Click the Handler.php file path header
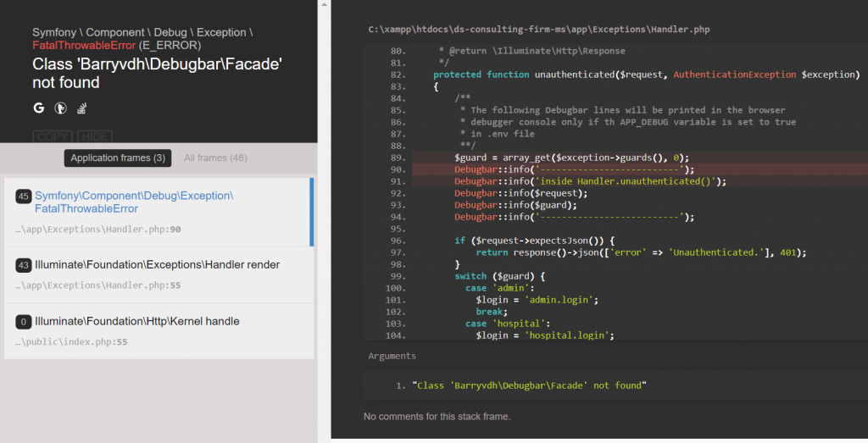The width and height of the screenshot is (868, 443). 539,30
